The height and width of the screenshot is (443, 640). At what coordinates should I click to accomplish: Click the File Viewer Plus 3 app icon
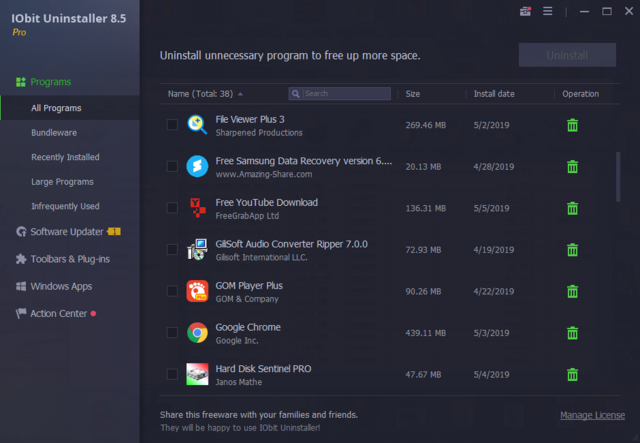point(197,125)
